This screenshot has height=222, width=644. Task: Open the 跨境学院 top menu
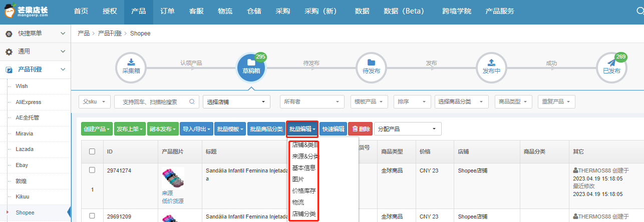point(457,11)
